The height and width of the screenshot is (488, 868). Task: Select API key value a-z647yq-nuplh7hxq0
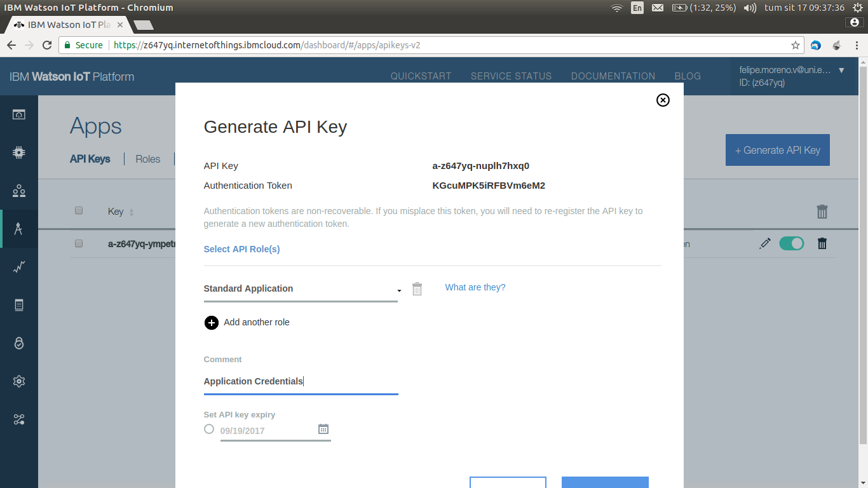click(x=481, y=166)
